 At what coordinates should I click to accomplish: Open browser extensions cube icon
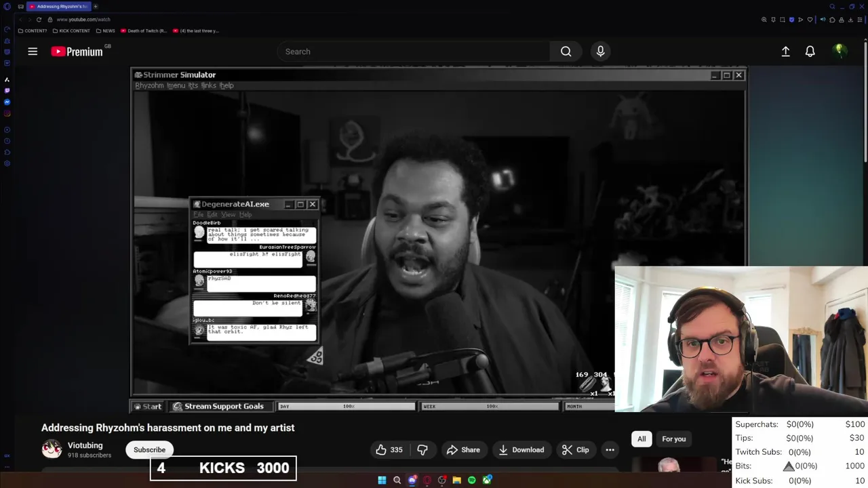point(832,20)
